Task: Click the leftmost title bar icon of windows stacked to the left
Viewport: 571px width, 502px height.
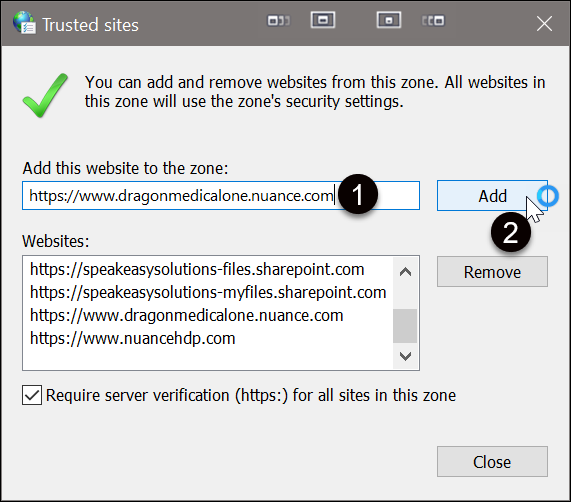Action: (279, 21)
